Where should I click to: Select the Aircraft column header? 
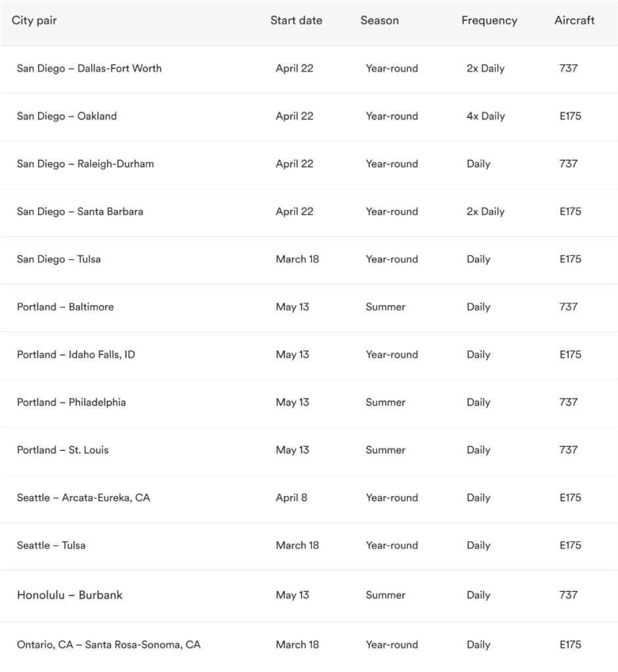click(574, 20)
